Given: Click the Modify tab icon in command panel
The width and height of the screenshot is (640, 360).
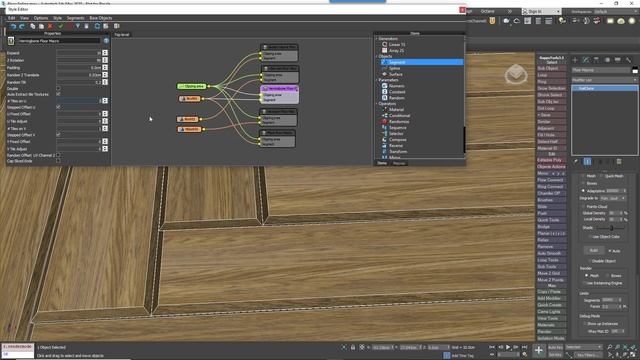Looking at the screenshot, I should (586, 60).
